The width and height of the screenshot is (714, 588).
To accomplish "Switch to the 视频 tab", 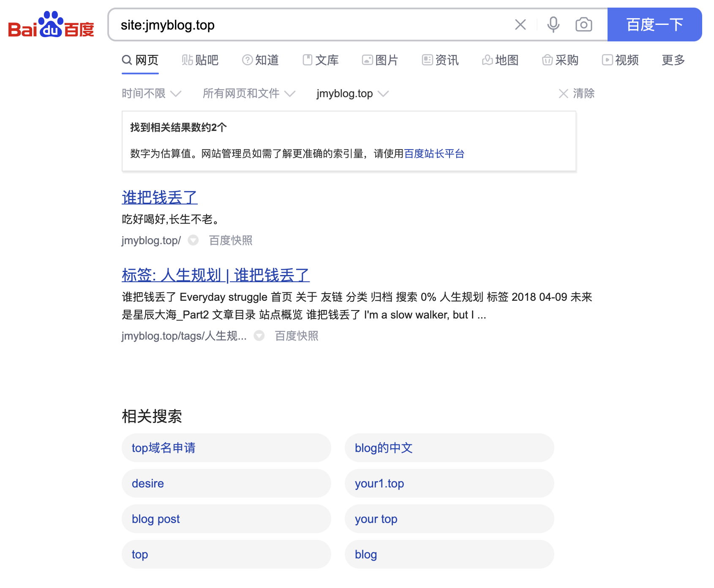I will [x=620, y=60].
